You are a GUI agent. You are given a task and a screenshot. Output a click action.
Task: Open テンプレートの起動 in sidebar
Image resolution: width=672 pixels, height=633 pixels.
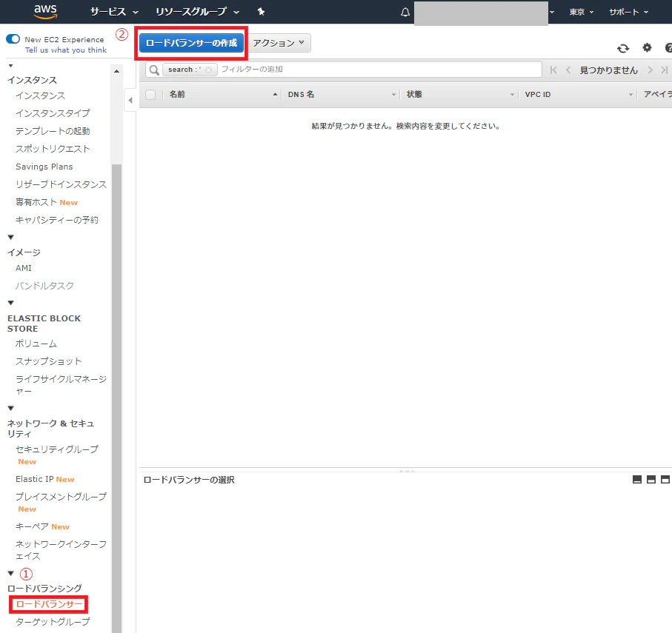click(53, 130)
